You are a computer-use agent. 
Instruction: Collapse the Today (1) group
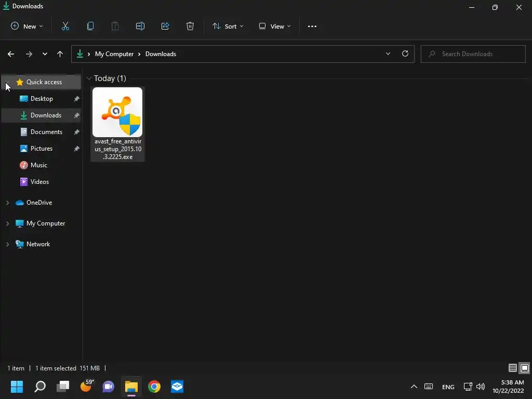click(x=89, y=78)
